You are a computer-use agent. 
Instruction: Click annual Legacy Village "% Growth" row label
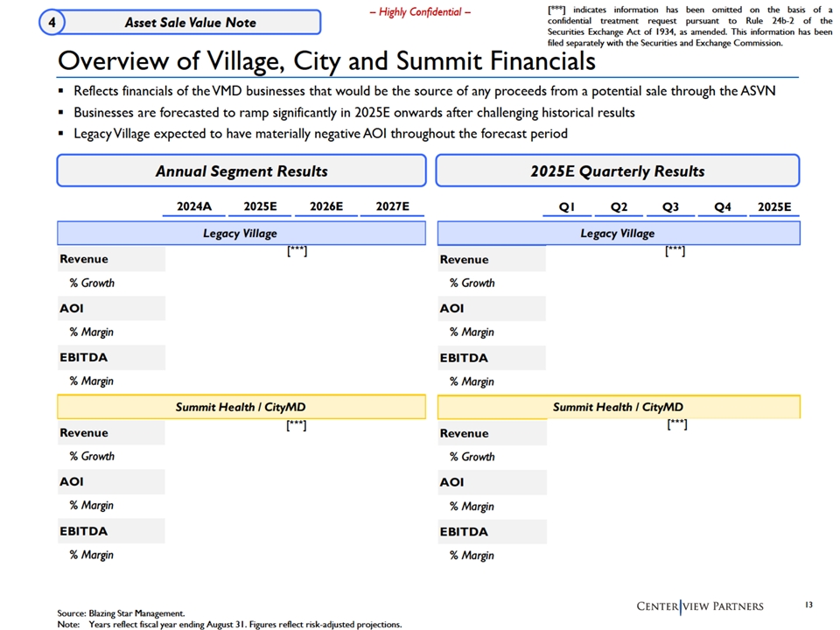[x=92, y=283]
